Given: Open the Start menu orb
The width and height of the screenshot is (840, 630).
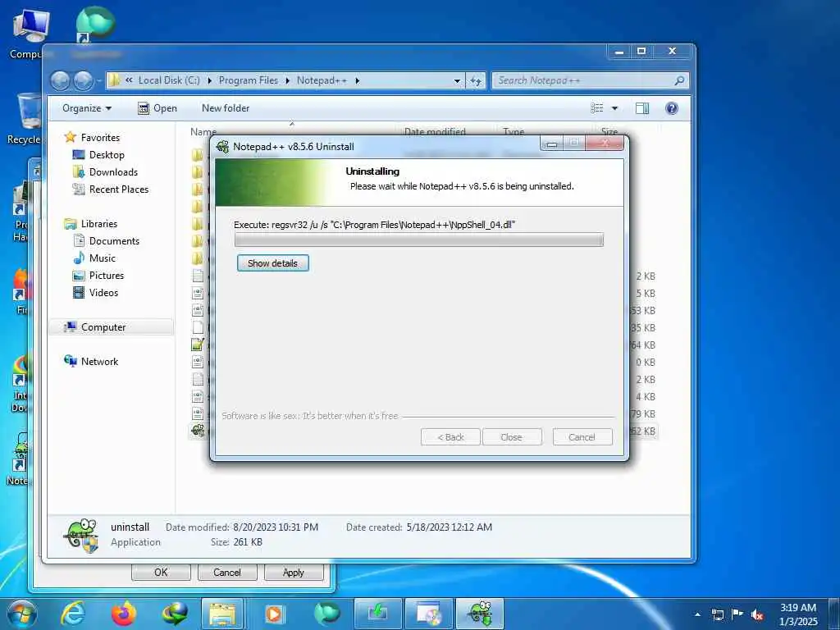Looking at the screenshot, I should [22, 614].
